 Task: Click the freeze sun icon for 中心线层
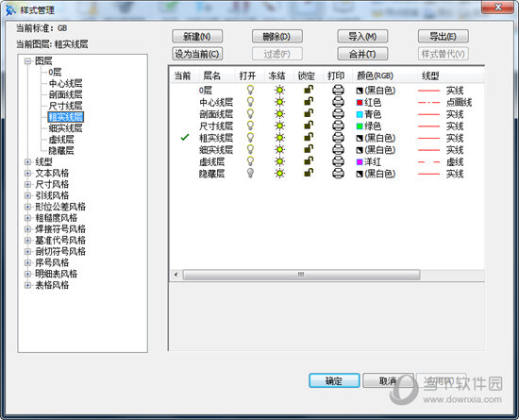pos(280,102)
